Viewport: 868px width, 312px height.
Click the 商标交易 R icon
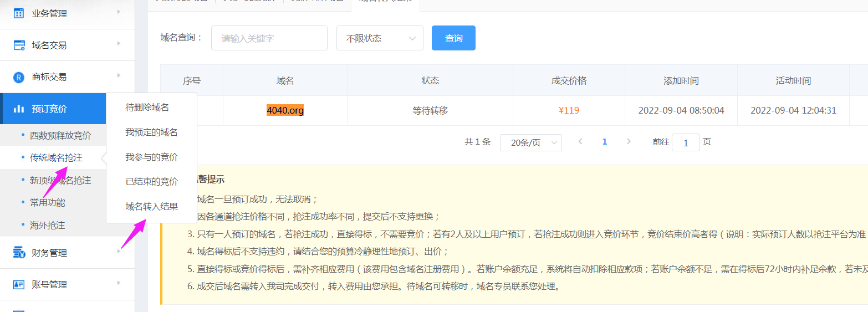pos(19,77)
